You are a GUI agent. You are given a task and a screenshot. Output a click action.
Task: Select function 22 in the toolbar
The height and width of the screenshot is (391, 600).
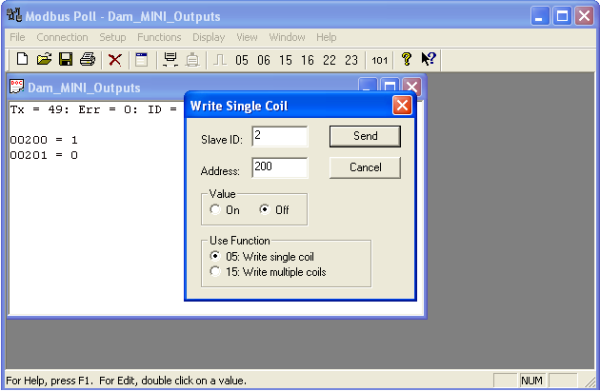pos(329,60)
